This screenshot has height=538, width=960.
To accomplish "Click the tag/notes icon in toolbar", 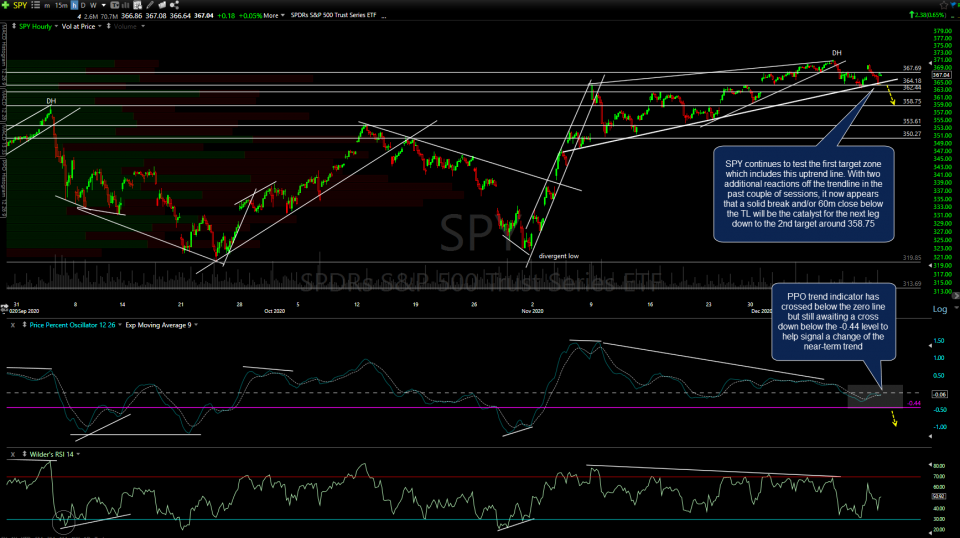I will pos(162,5).
